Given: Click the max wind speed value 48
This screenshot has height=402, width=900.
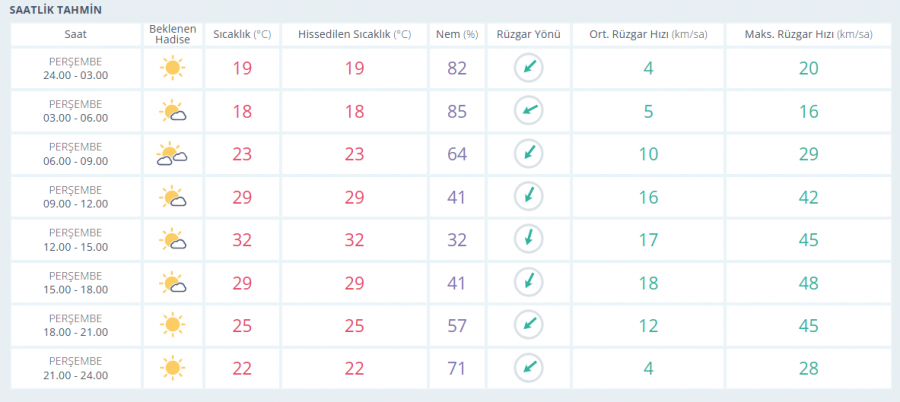Looking at the screenshot, I should 808,283.
